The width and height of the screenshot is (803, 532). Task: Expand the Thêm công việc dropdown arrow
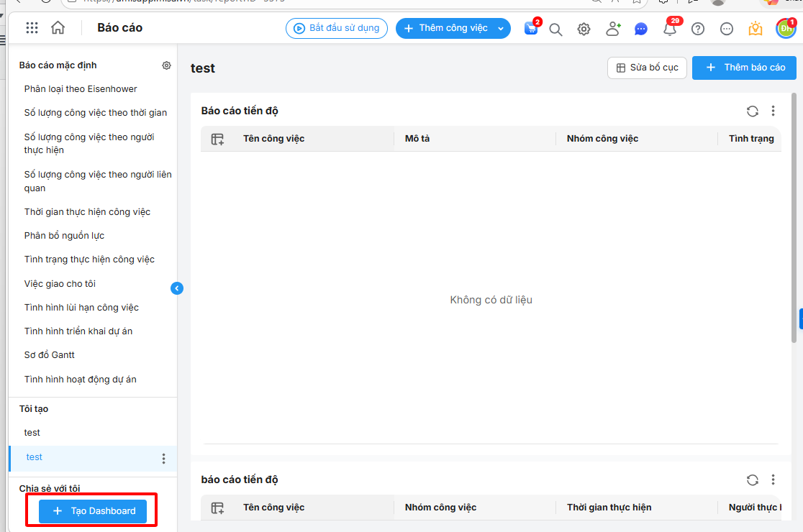[x=501, y=29]
